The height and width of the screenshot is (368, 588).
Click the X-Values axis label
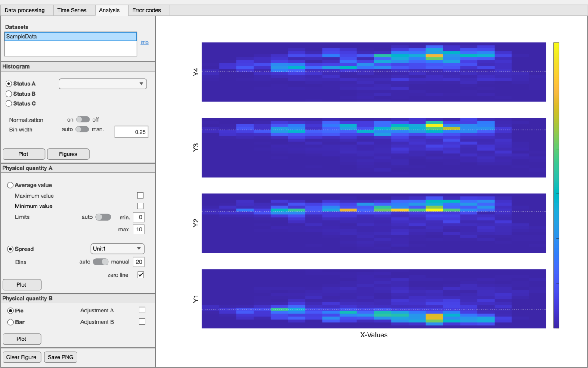374,335
